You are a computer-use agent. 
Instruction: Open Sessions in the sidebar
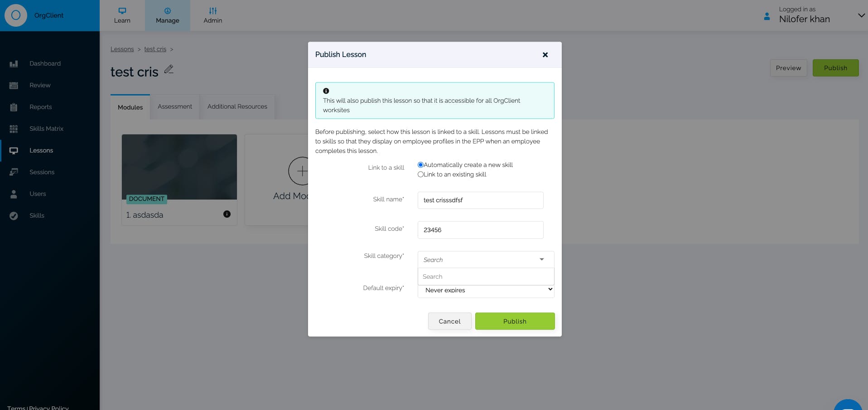point(42,172)
